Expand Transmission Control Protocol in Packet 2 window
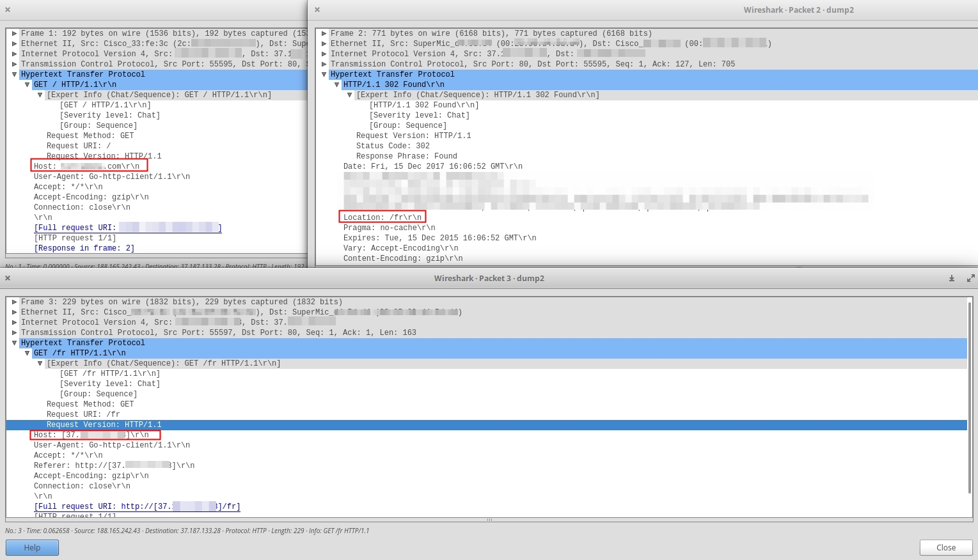This screenshot has width=978, height=560. [324, 64]
